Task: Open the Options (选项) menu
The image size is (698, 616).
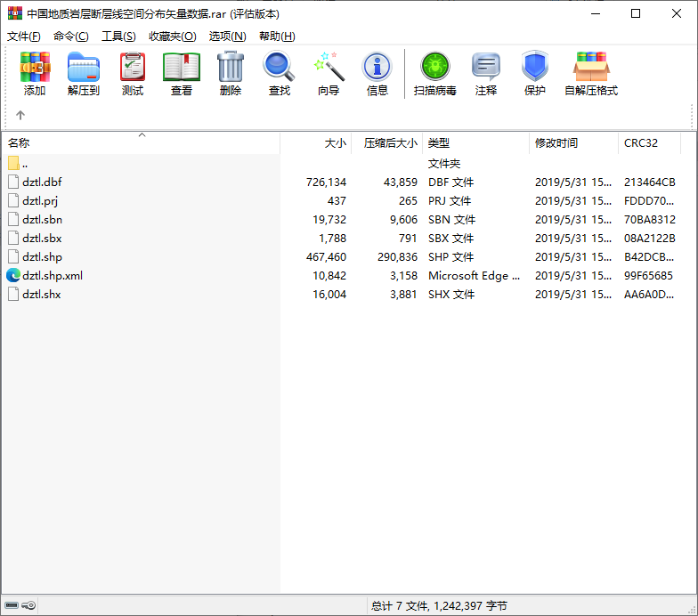Action: pyautogui.click(x=228, y=36)
